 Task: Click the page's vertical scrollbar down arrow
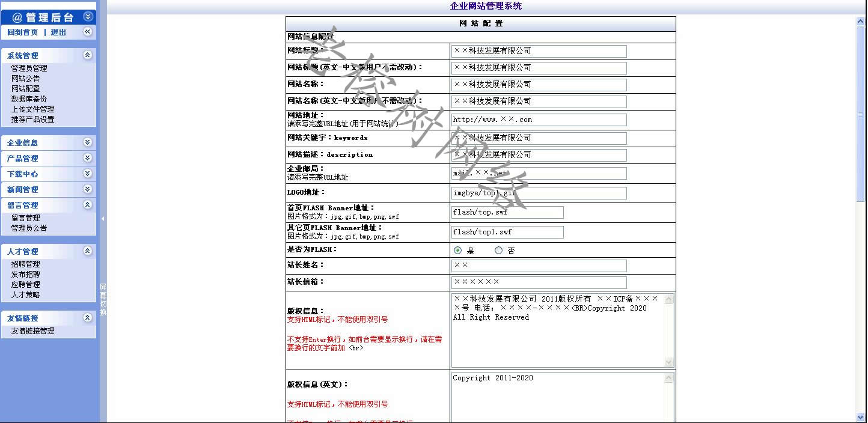pyautogui.click(x=860, y=417)
